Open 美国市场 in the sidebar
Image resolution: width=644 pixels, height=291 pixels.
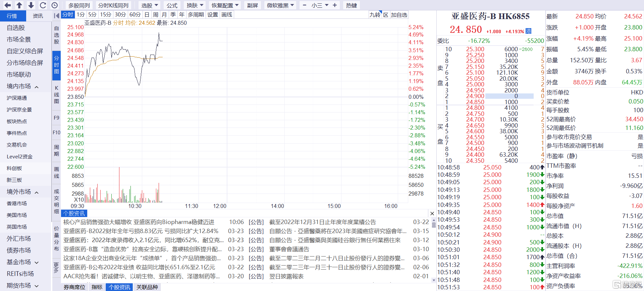tap(17, 215)
